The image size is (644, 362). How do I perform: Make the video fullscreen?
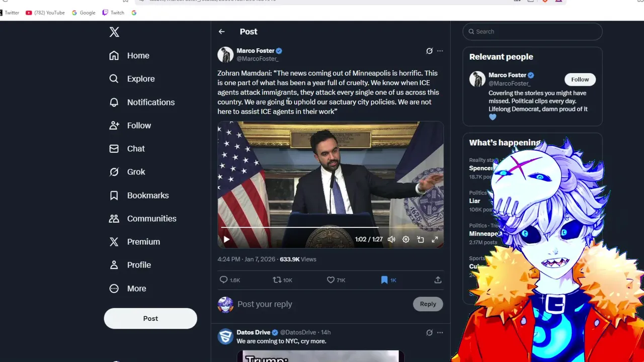tap(435, 240)
